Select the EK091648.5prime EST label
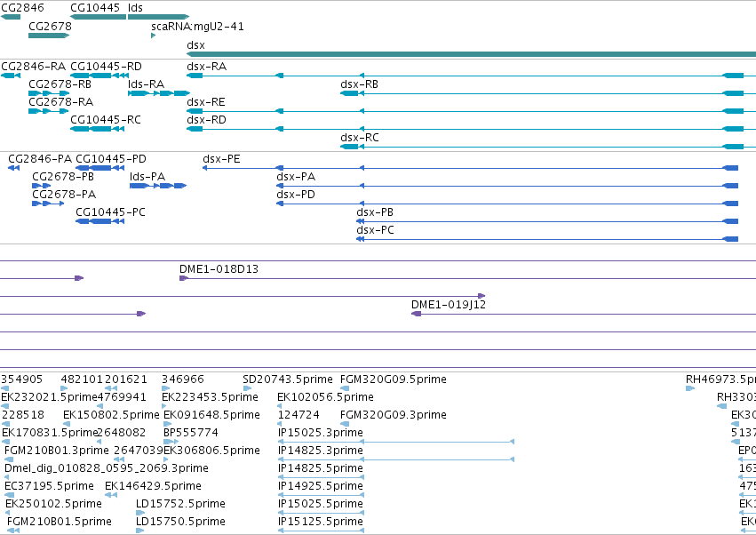The height and width of the screenshot is (535, 756). 211,415
